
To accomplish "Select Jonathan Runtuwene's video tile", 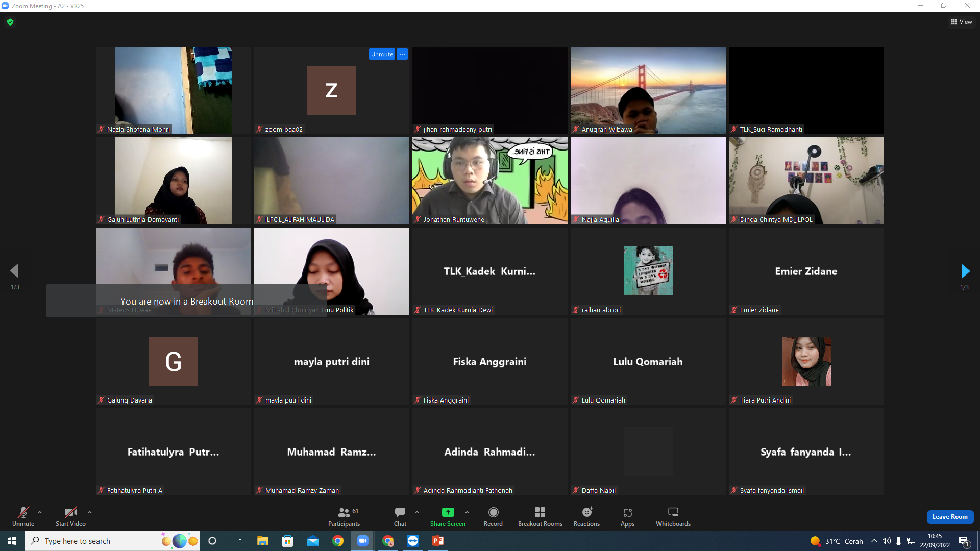I will point(490,181).
